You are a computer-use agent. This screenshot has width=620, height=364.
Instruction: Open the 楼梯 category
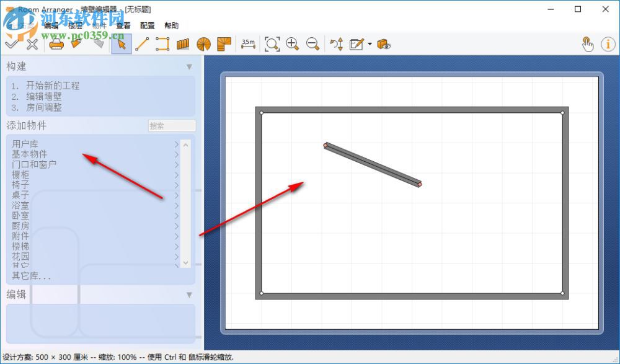point(95,247)
